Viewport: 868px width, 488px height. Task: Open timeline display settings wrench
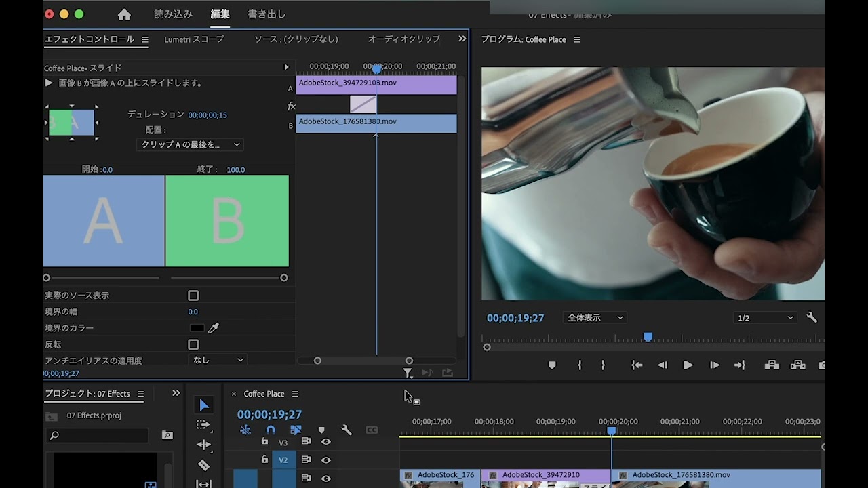[347, 430]
